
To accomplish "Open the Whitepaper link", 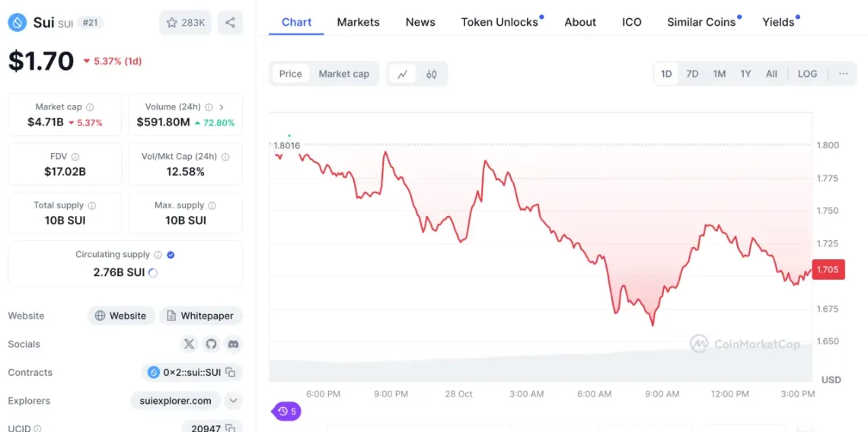I will pos(202,316).
